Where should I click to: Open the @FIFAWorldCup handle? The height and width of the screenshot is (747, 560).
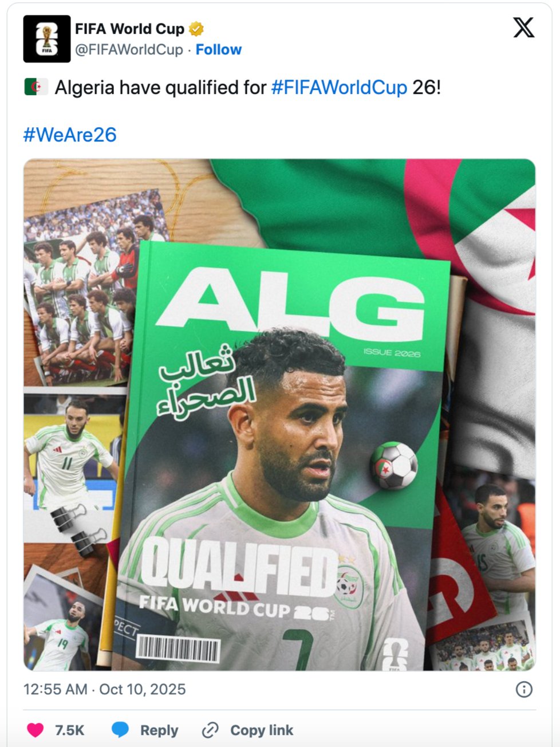[129, 50]
